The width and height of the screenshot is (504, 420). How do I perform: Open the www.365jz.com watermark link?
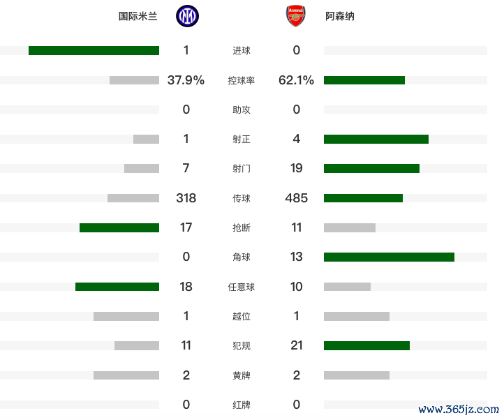click(459, 409)
